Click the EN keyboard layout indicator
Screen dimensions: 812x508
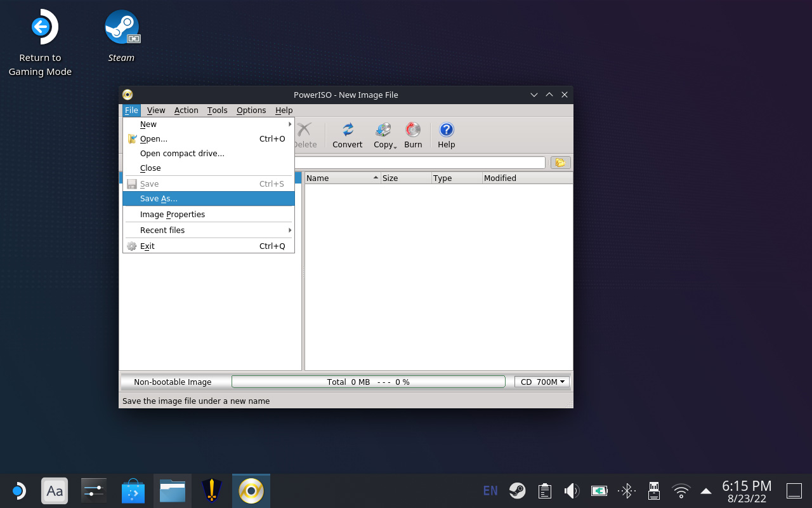point(490,491)
